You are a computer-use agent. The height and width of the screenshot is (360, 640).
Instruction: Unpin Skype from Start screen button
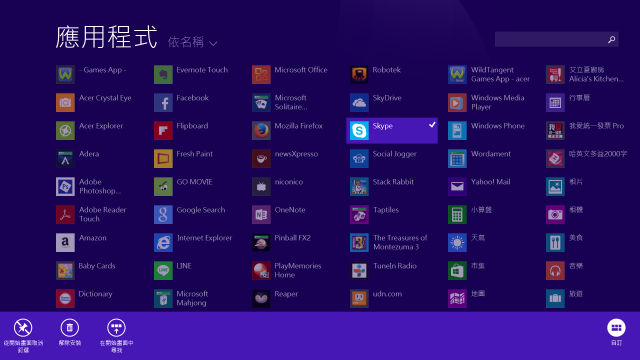[x=23, y=335]
